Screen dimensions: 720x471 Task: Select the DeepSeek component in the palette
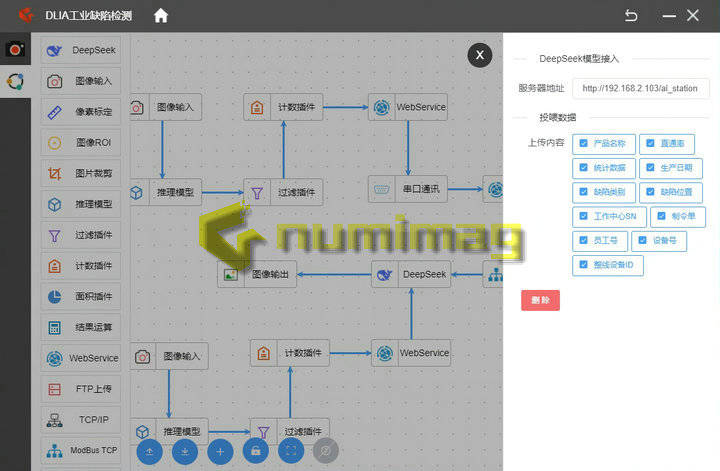tap(81, 50)
